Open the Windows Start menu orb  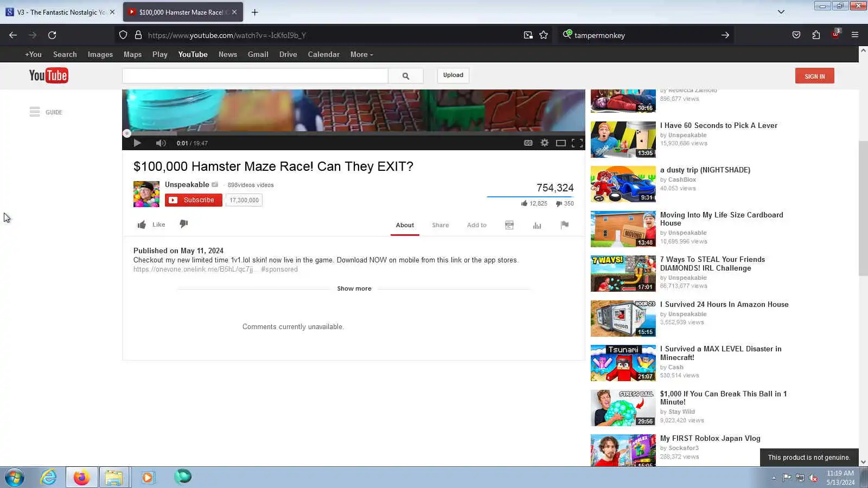(15, 478)
